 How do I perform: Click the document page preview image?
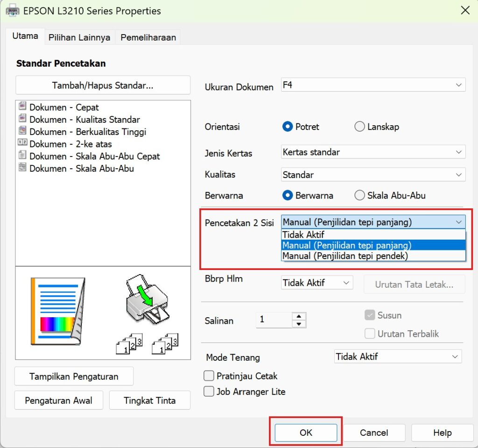pos(57,311)
